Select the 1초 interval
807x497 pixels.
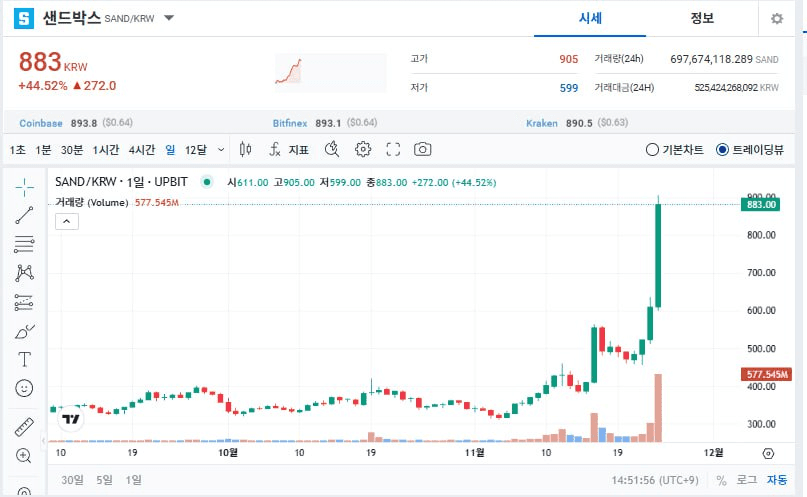click(17, 150)
